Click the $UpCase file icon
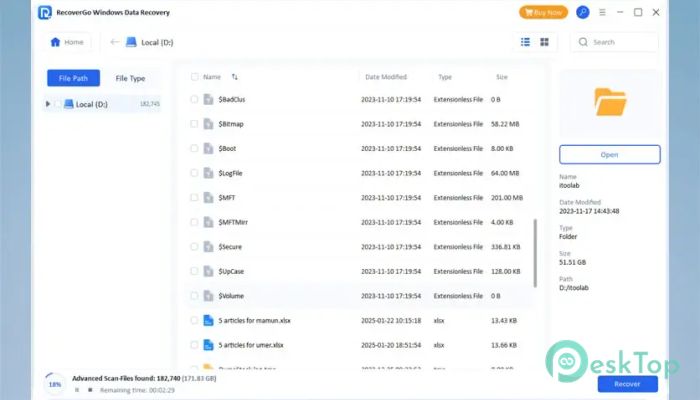700x400 pixels. tap(208, 271)
